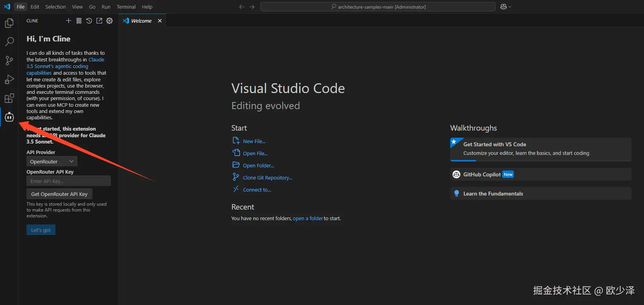Open Cline task history icon

(x=89, y=21)
